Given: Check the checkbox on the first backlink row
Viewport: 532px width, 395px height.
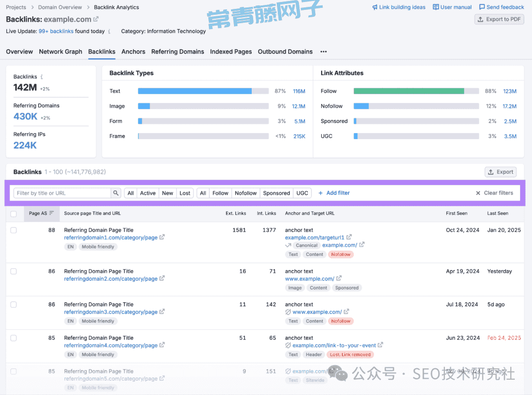Looking at the screenshot, I should (x=13, y=230).
